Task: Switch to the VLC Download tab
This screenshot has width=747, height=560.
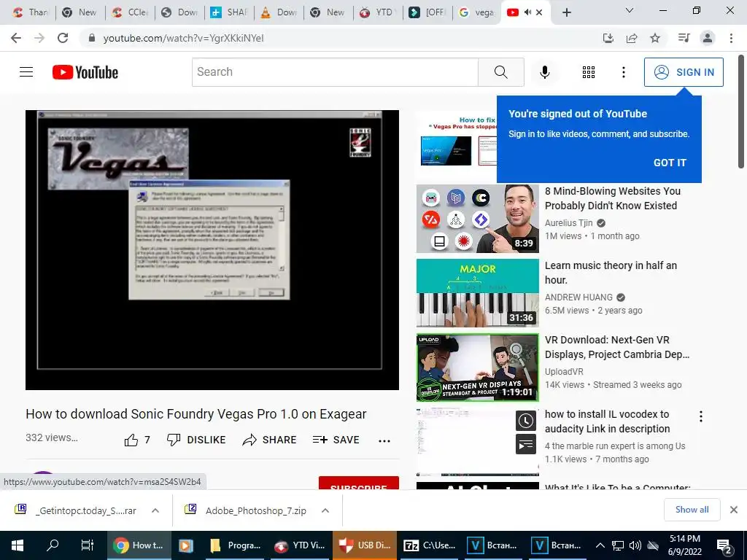Action: pos(279,12)
